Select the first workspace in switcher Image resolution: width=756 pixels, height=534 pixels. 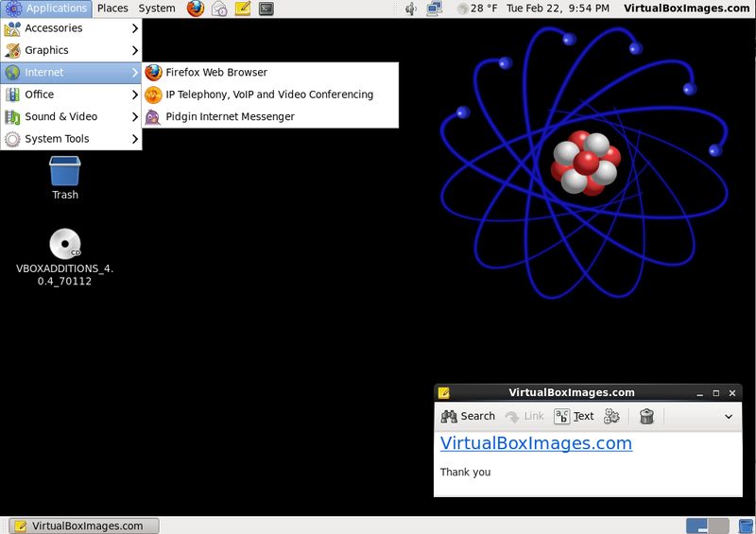point(696,525)
